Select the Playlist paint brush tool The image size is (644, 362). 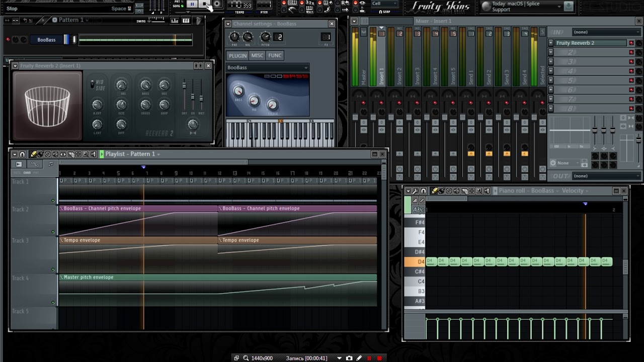pyautogui.click(x=41, y=154)
